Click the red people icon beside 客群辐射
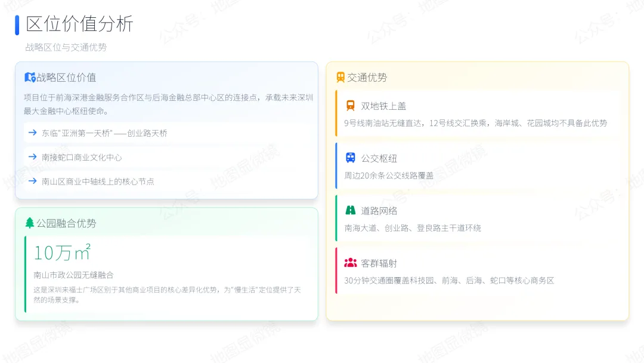Viewport: 644px width, 363px height. click(x=351, y=263)
